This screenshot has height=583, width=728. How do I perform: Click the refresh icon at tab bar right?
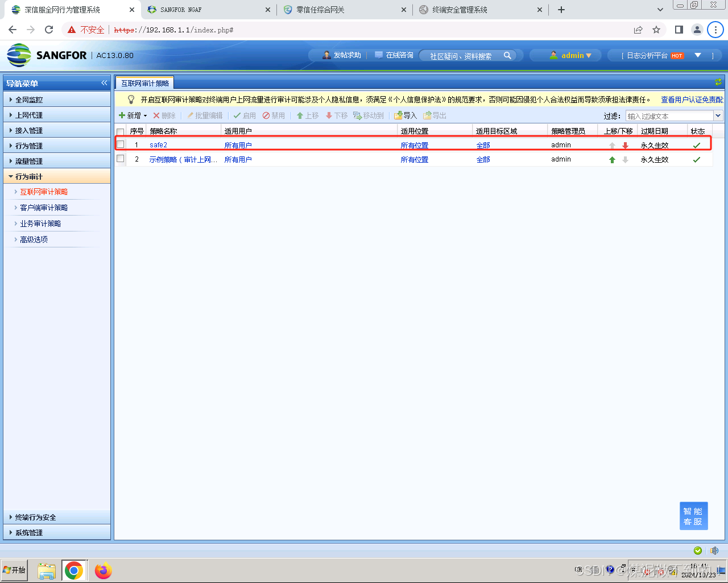point(718,82)
